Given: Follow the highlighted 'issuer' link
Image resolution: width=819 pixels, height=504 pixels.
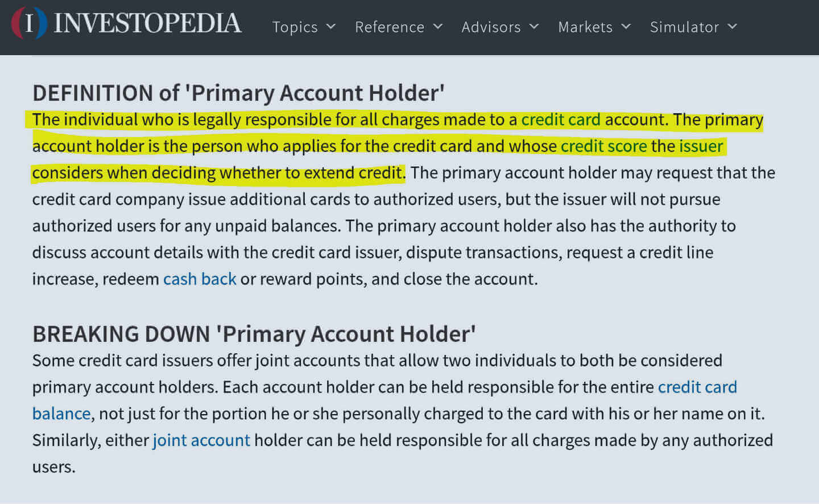Looking at the screenshot, I should pos(701,146).
